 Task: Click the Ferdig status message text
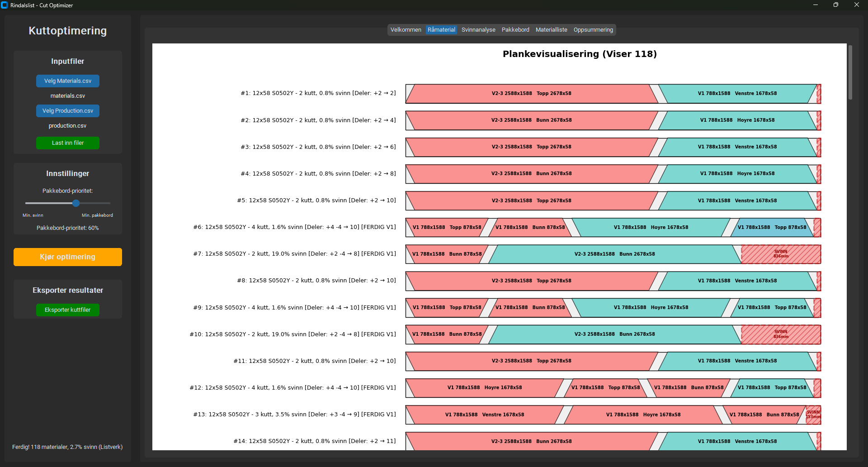click(x=67, y=447)
